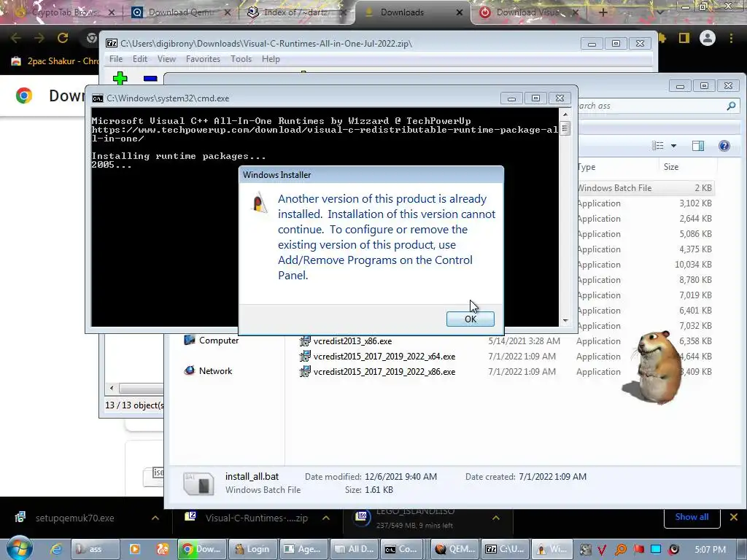Click the blue minus Extract icon in 7-Zip
747x560 pixels.
pos(150,79)
